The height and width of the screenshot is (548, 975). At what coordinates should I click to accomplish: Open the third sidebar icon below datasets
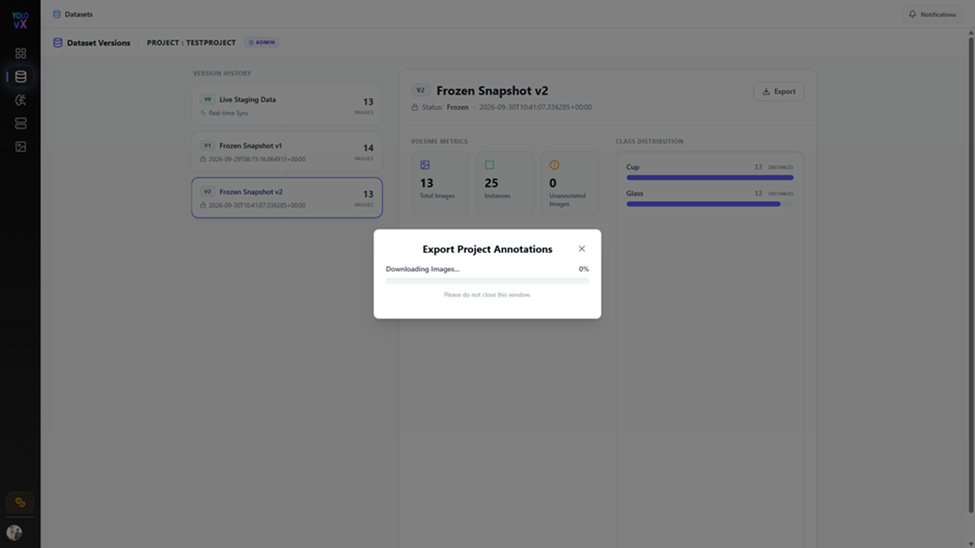pyautogui.click(x=21, y=100)
